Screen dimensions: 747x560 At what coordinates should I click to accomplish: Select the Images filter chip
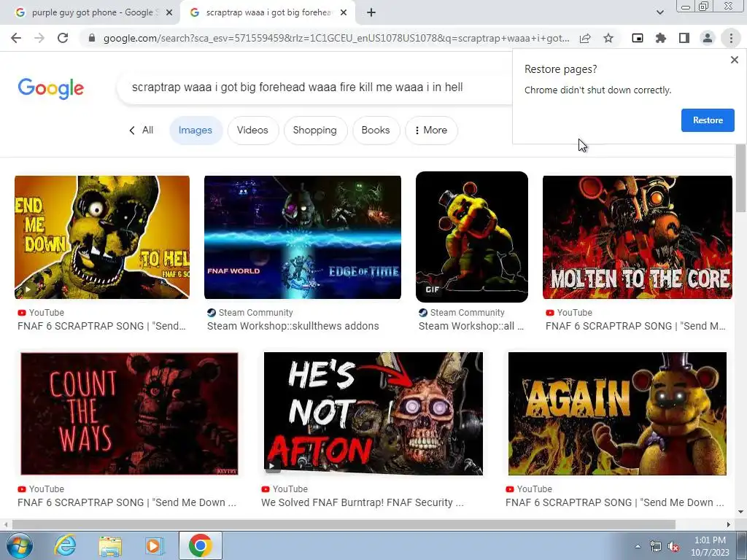pos(196,130)
